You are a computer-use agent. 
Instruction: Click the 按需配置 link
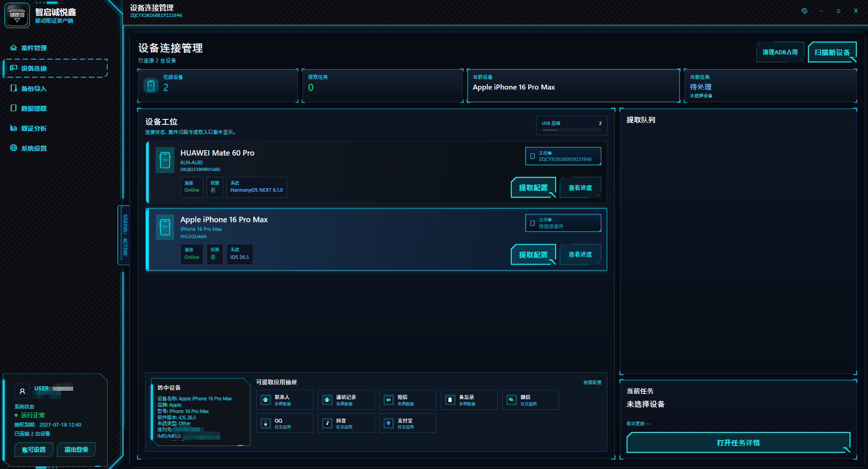(592, 383)
